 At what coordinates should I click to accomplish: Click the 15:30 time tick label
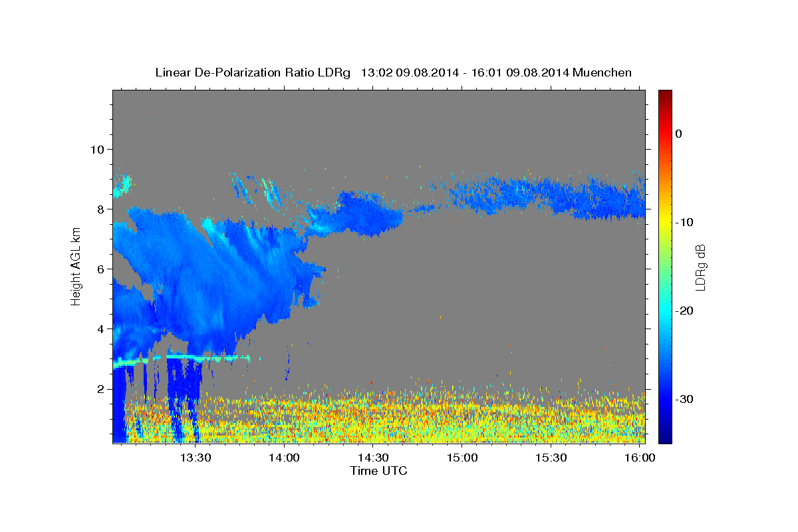coord(551,458)
